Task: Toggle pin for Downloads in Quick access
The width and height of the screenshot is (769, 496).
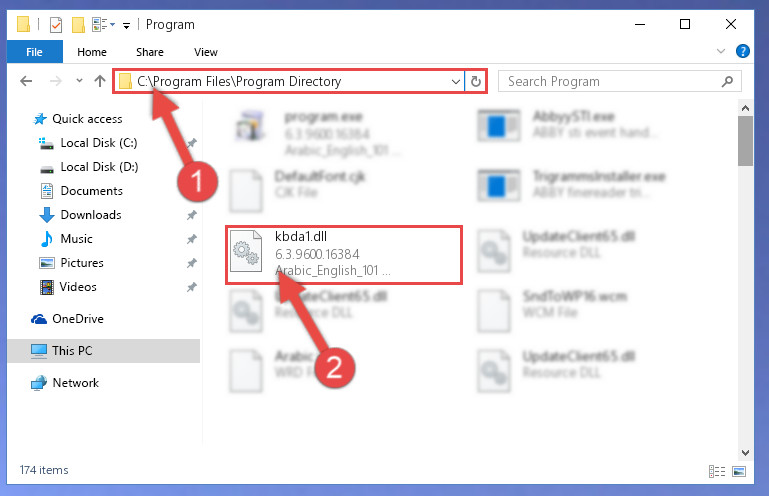Action: [x=192, y=215]
